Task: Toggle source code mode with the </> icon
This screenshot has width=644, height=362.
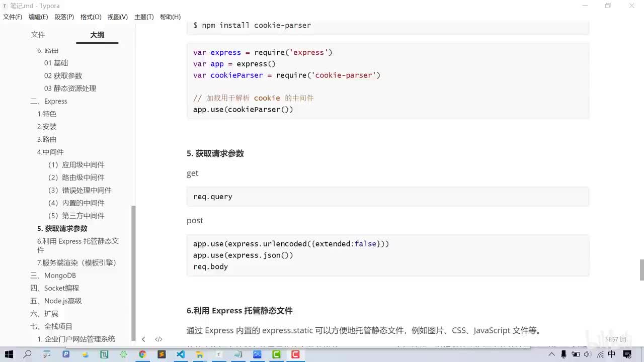Action: point(158,339)
